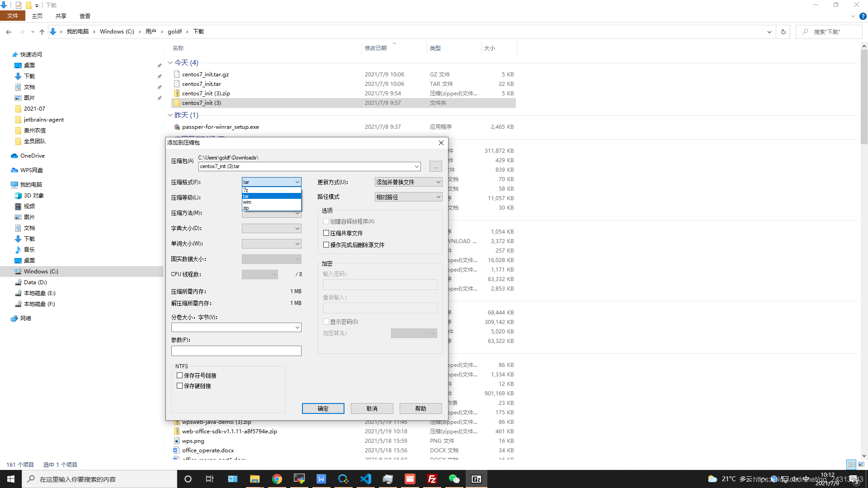Image resolution: width=868 pixels, height=488 pixels.
Task: Open OneDrive in navigation pane
Action: click(x=32, y=156)
